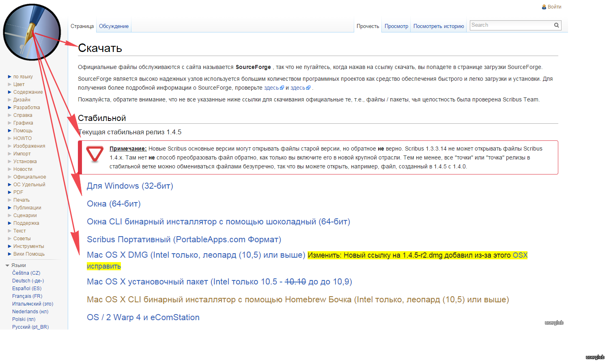Open the Обсуждение tab
Image resolution: width=609 pixels, height=364 pixels.
[114, 26]
